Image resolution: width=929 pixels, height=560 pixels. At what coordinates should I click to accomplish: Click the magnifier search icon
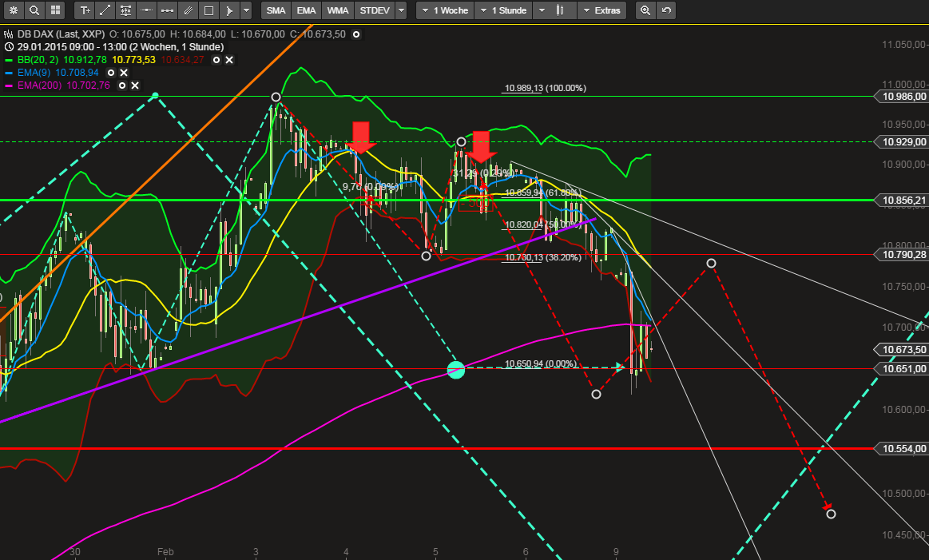pos(34,10)
